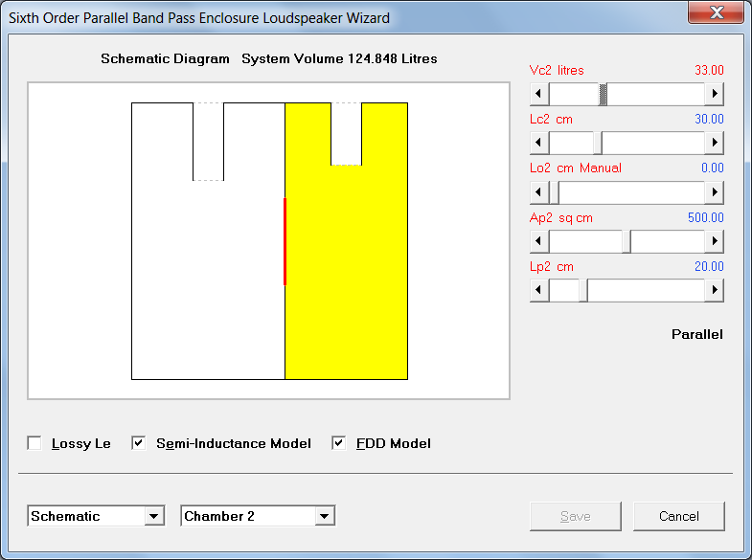This screenshot has height=560, width=752.
Task: Click the Lc2 cm label
Action: tap(551, 120)
